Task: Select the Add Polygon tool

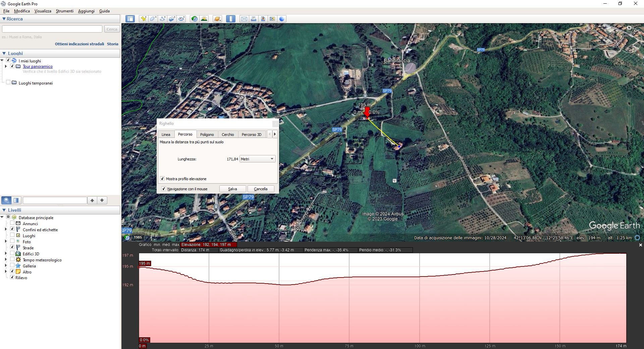Action: pos(153,19)
